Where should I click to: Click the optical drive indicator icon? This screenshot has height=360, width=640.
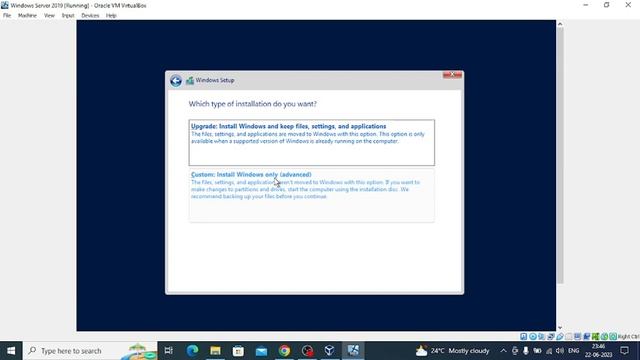533,336
